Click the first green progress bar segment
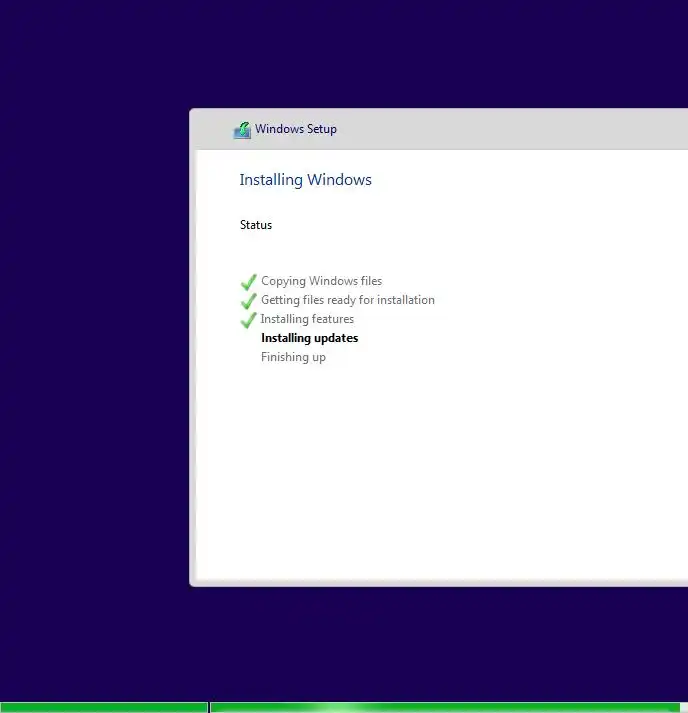The width and height of the screenshot is (688, 713). (104, 708)
